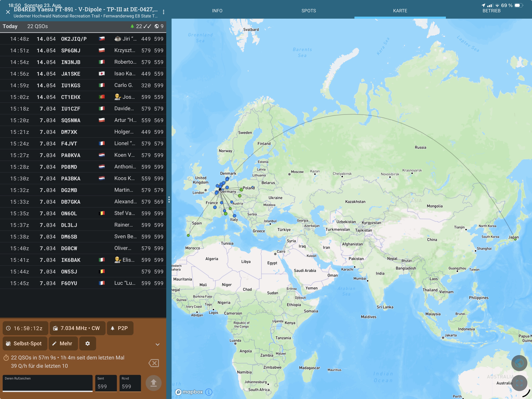This screenshot has width=532, height=399.
Task: Select the JA1SKE QSO row
Action: pyautogui.click(x=83, y=74)
